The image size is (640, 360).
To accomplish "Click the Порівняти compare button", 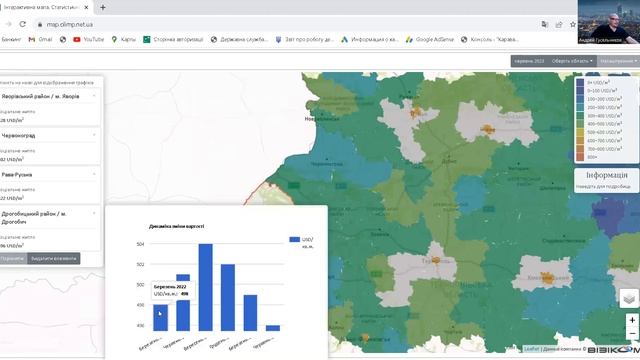I will [13, 258].
